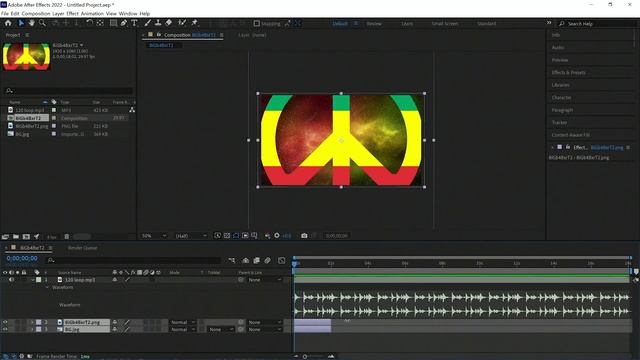Collapse the 120 loop.mp3 layer

click(x=32, y=280)
